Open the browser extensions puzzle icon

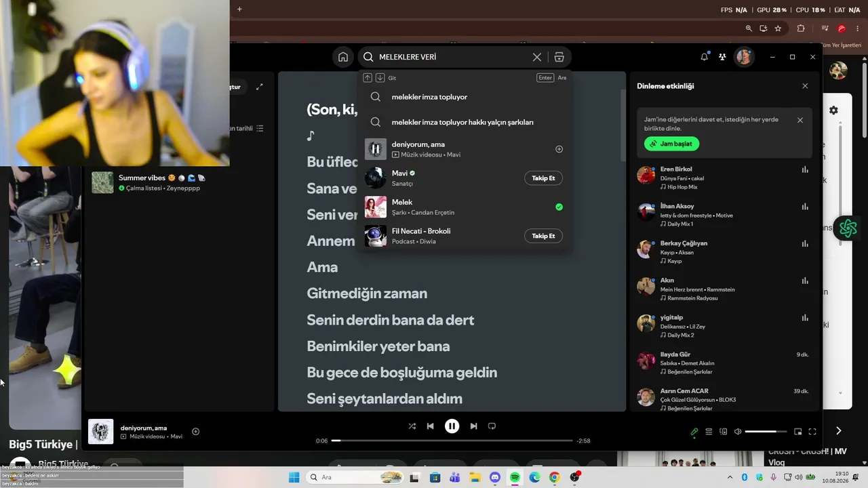click(x=801, y=28)
